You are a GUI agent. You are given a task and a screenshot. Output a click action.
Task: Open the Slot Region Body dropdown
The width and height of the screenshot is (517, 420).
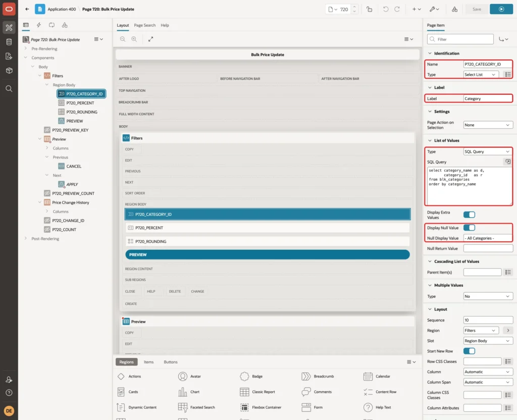click(488, 341)
